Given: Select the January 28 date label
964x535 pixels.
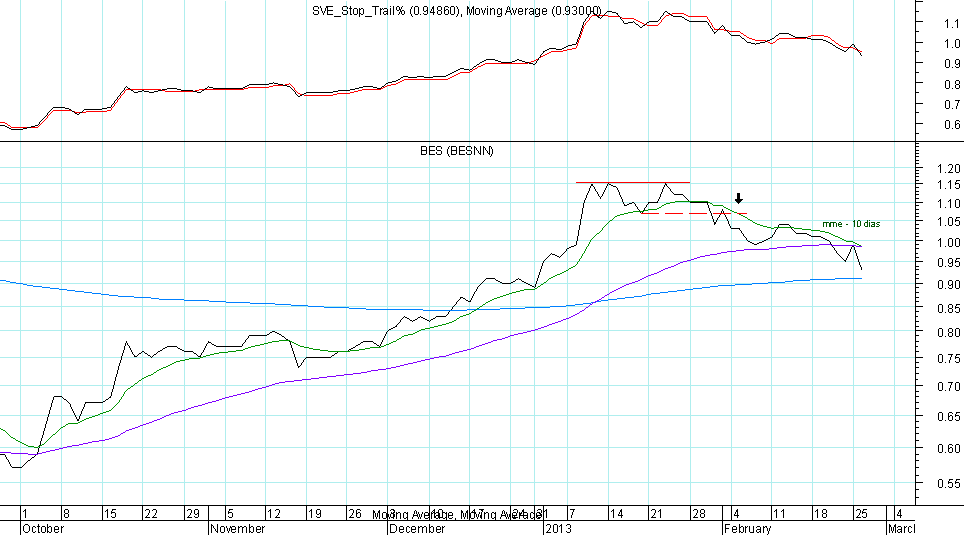Looking at the screenshot, I should pos(698,513).
